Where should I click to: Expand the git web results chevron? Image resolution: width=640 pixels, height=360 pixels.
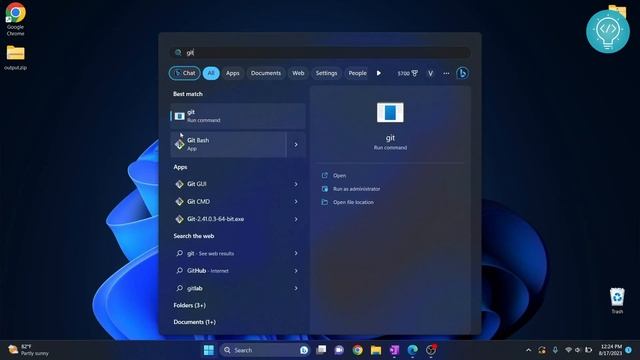(296, 253)
